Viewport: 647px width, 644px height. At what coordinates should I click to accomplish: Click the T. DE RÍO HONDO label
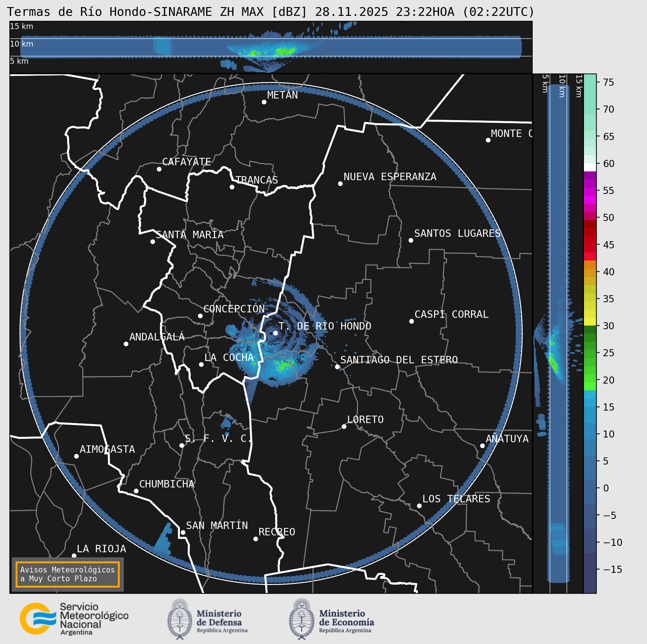tap(325, 326)
